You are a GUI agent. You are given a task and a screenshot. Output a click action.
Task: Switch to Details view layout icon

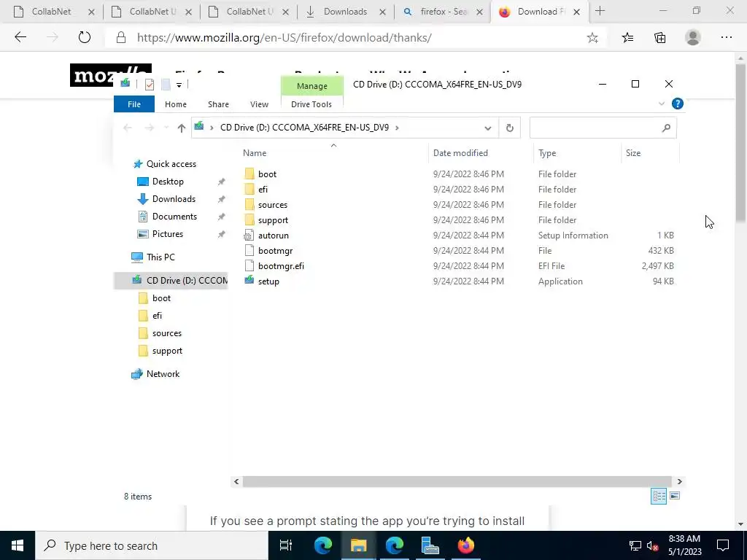659,496
